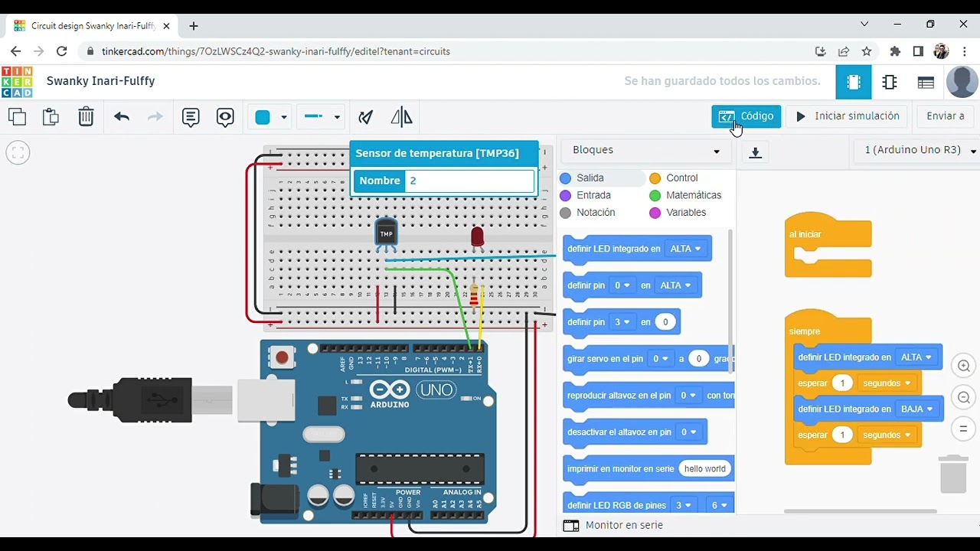Image resolution: width=980 pixels, height=551 pixels.
Task: Delete selection with trash can icon
Action: [x=86, y=117]
